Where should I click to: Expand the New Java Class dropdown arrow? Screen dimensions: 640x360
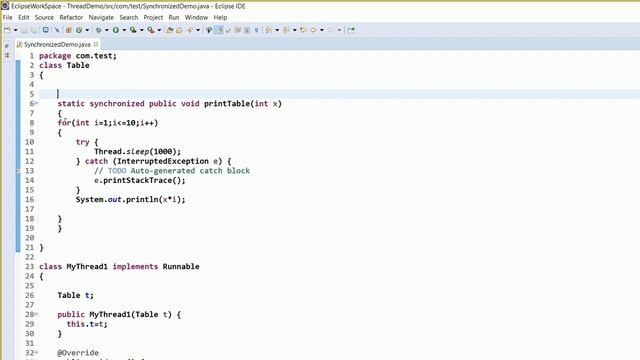coord(87,30)
